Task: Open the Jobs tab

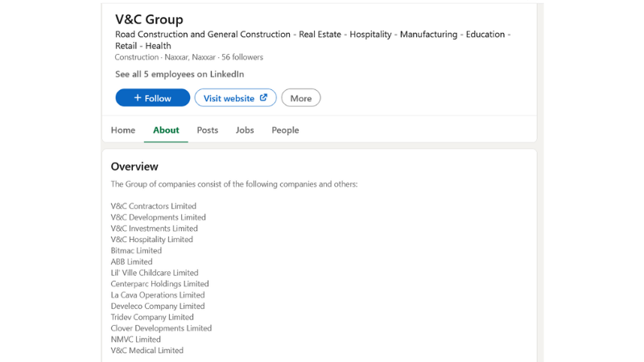Action: click(x=245, y=130)
